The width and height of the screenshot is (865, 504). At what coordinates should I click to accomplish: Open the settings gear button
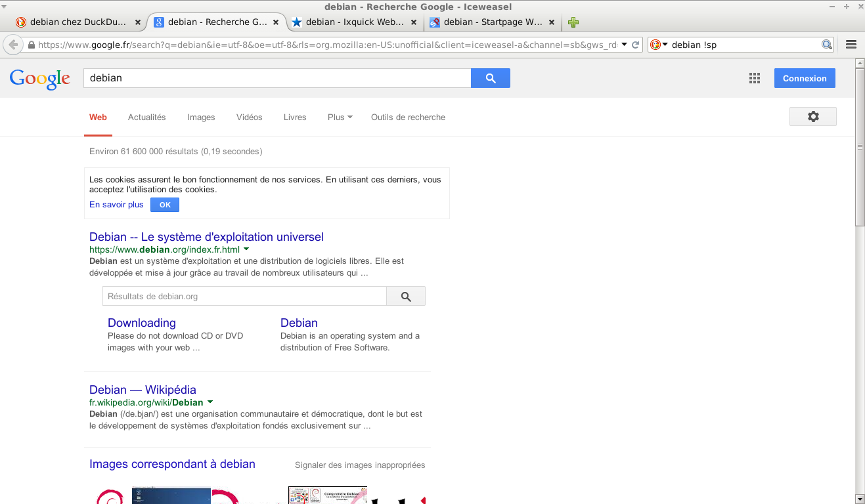pos(812,117)
